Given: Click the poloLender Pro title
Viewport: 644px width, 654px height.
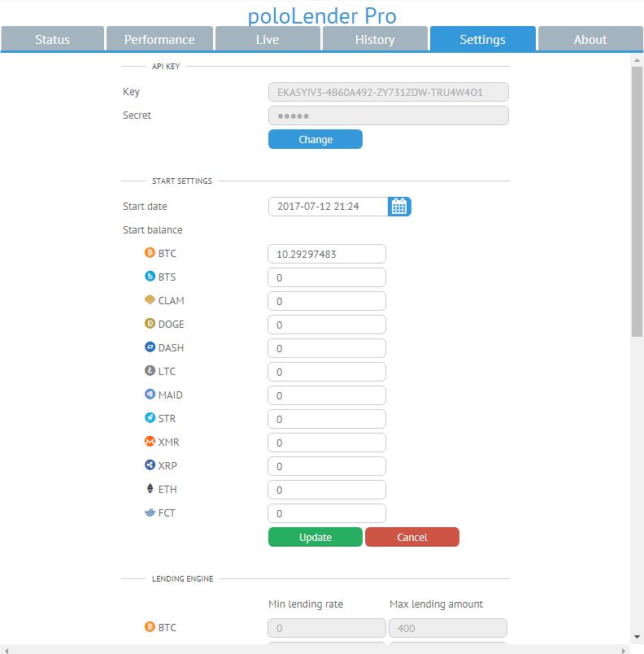Looking at the screenshot, I should [322, 16].
